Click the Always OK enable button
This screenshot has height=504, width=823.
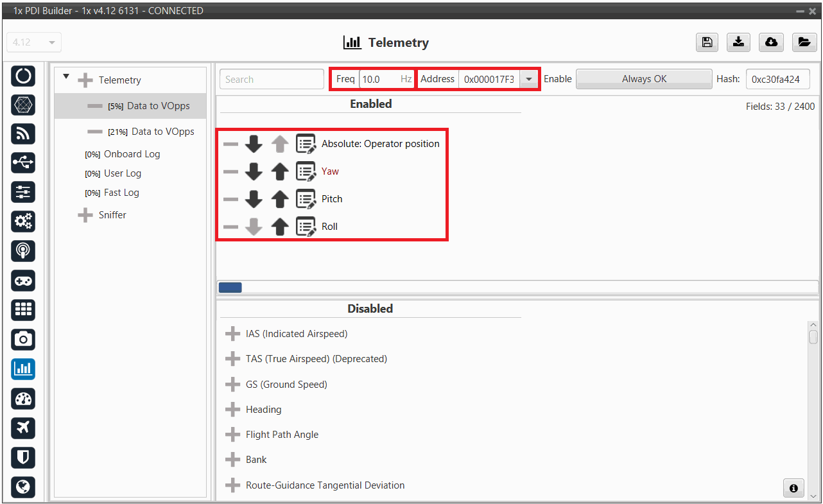coord(644,79)
